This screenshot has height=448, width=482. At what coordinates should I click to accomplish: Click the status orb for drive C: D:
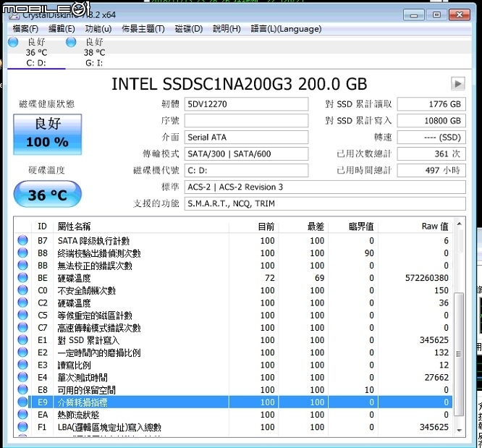[13, 42]
